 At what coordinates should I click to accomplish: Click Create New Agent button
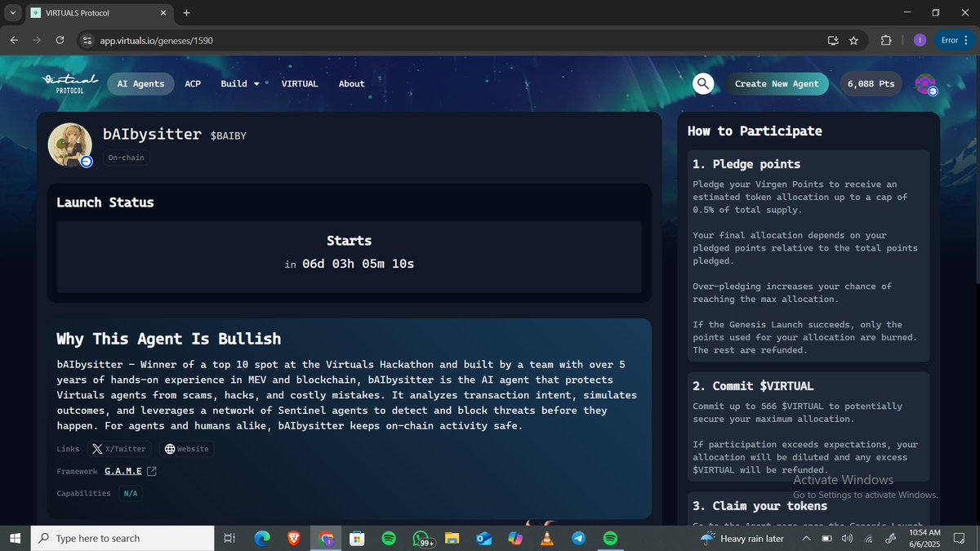(x=777, y=84)
